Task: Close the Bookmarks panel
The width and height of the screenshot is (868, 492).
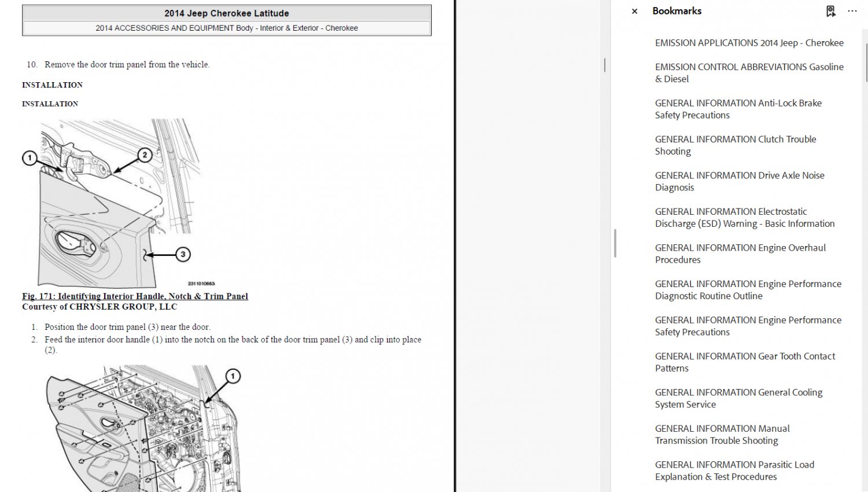Action: point(634,11)
